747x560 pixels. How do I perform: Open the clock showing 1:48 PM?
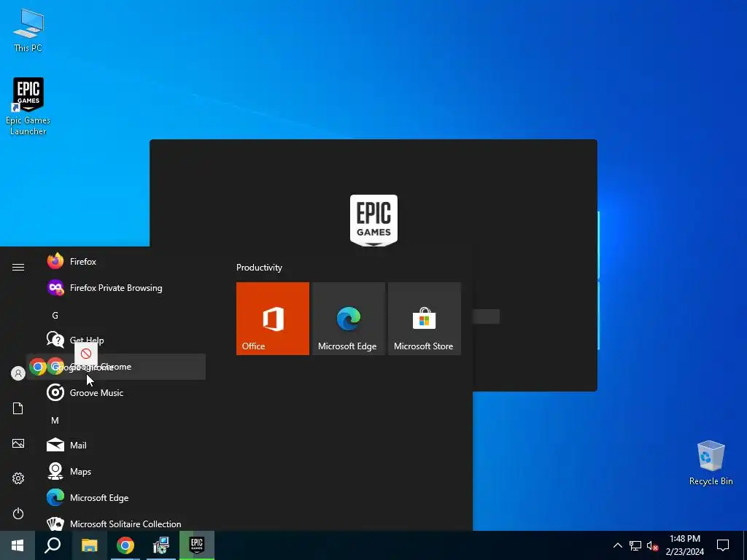[684, 545]
